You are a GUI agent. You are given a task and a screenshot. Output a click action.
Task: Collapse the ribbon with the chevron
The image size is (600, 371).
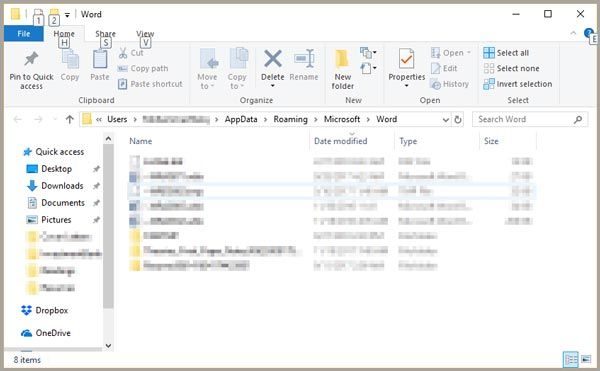click(x=573, y=33)
